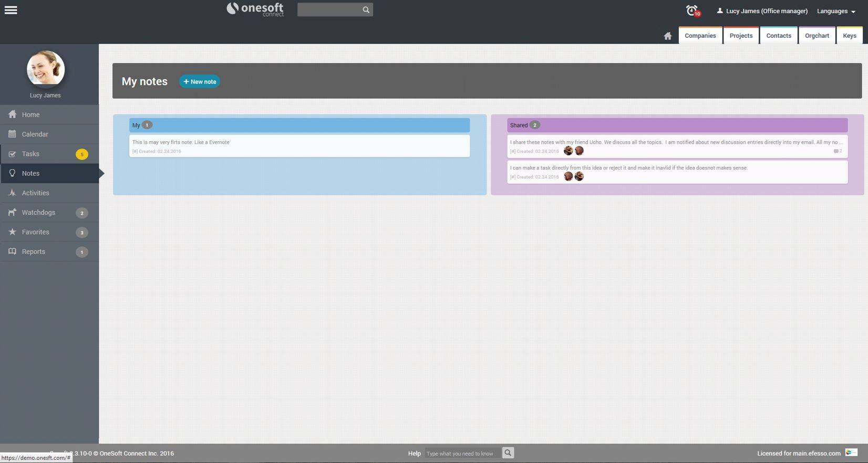Click the user silhouette icon beside Lucy James
The height and width of the screenshot is (463, 868).
(720, 10)
